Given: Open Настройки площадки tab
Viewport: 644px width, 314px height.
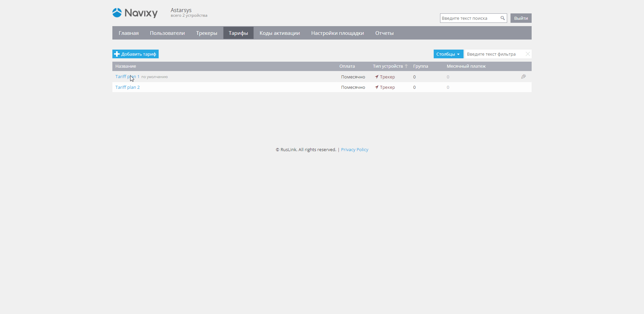Looking at the screenshot, I should coord(337,33).
